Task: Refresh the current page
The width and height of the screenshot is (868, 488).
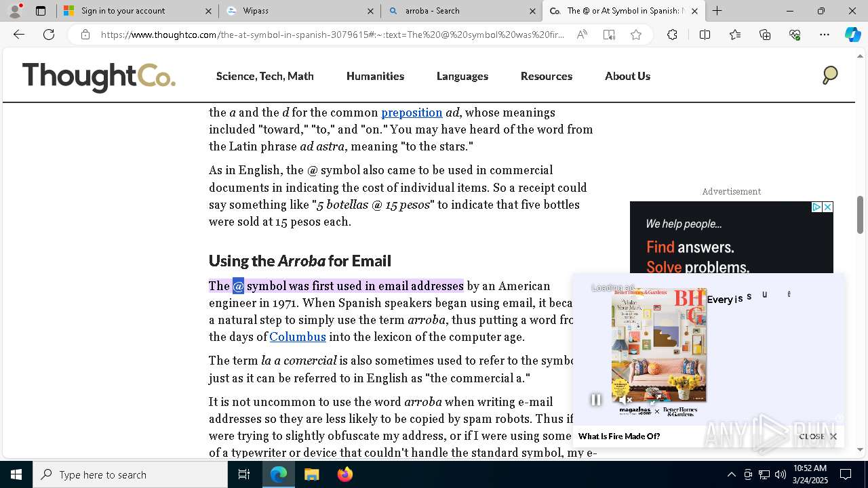Action: (x=49, y=35)
